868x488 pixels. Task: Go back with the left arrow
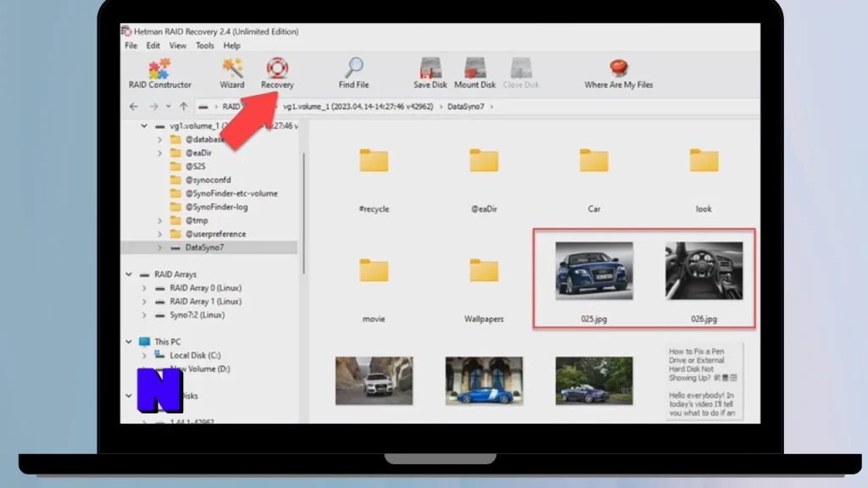pos(133,106)
